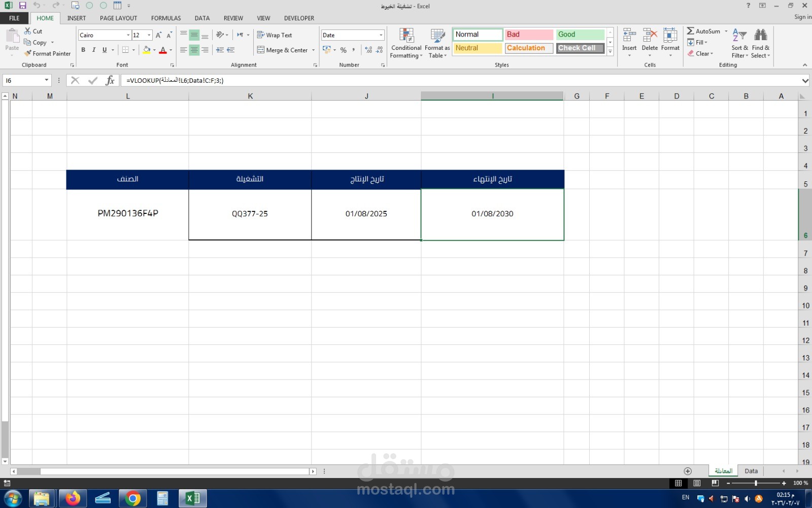812x508 pixels.
Task: Open the DEVELOPER tab
Action: click(x=299, y=18)
